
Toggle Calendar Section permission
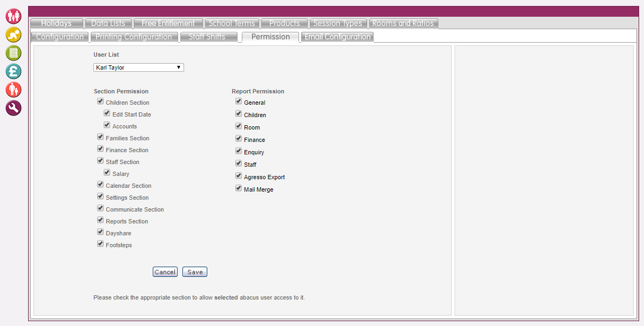(x=100, y=185)
